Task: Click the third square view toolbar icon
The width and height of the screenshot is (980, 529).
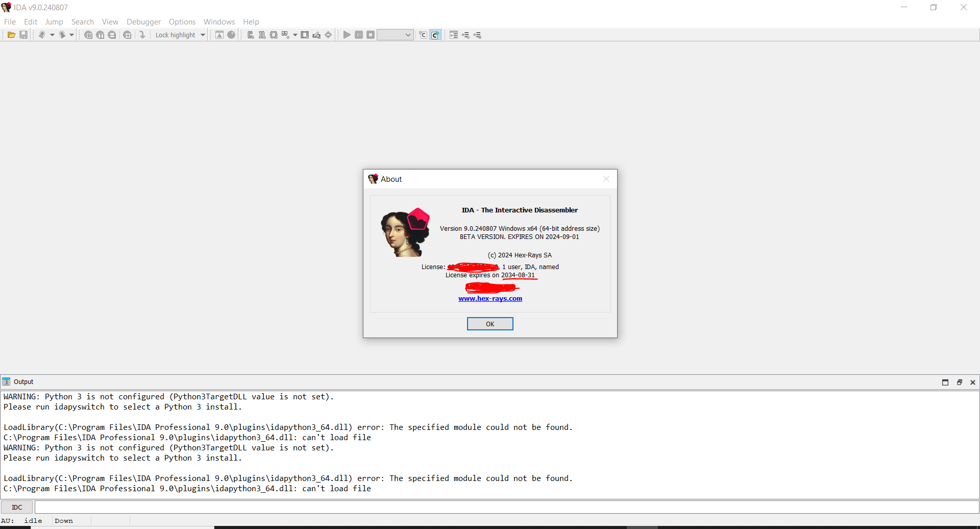Action: [274, 35]
